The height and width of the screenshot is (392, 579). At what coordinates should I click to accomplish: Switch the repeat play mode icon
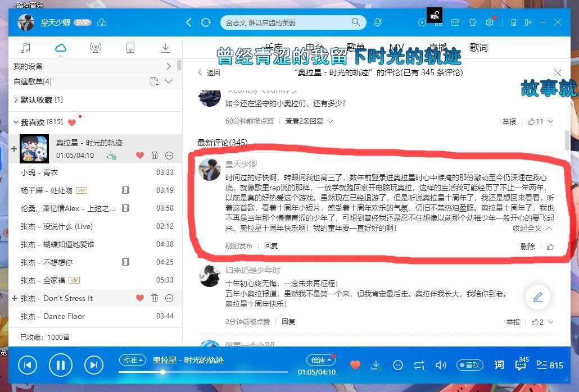click(419, 365)
